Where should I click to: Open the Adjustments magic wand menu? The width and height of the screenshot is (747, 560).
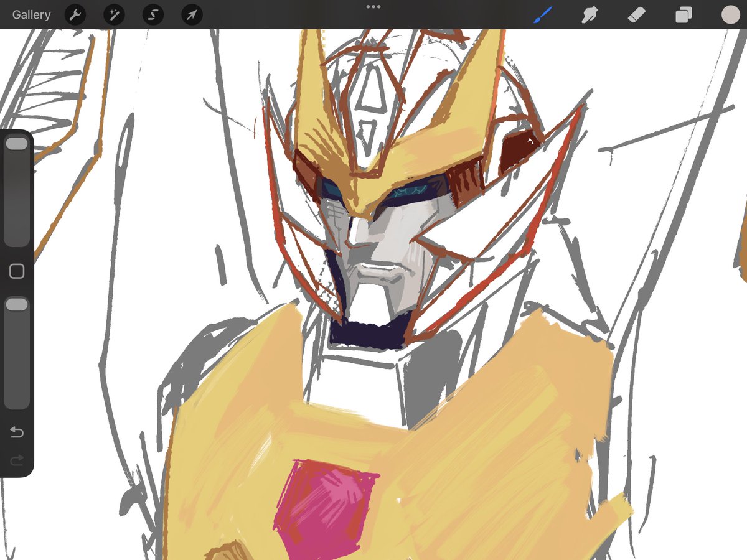[x=114, y=14]
